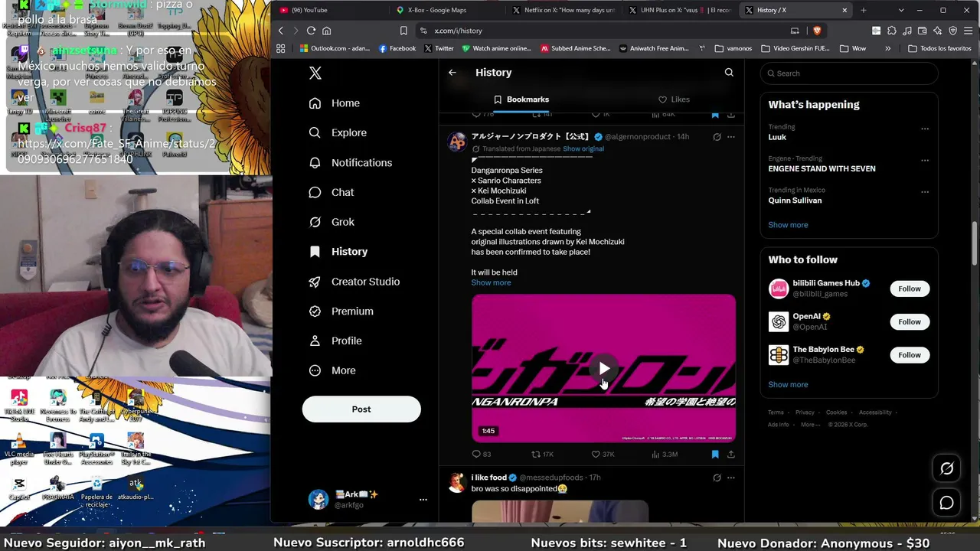Open account options next to @arkfgo
Viewport: 980px width, 551px height.
click(x=423, y=500)
